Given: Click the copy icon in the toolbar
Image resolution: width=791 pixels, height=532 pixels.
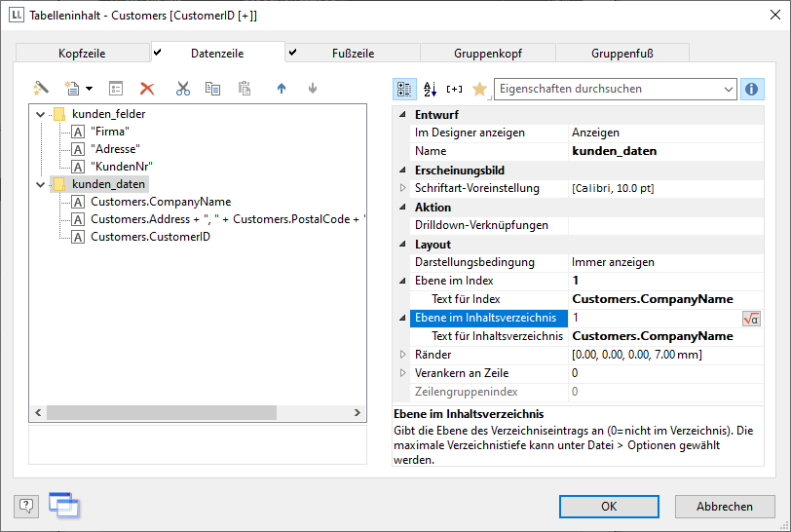Looking at the screenshot, I should 212,89.
